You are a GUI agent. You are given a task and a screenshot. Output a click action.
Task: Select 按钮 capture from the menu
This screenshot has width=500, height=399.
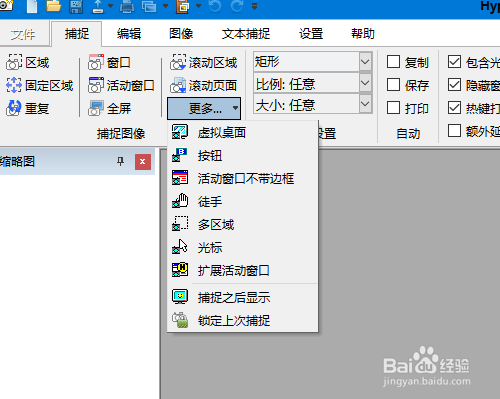pos(243,156)
